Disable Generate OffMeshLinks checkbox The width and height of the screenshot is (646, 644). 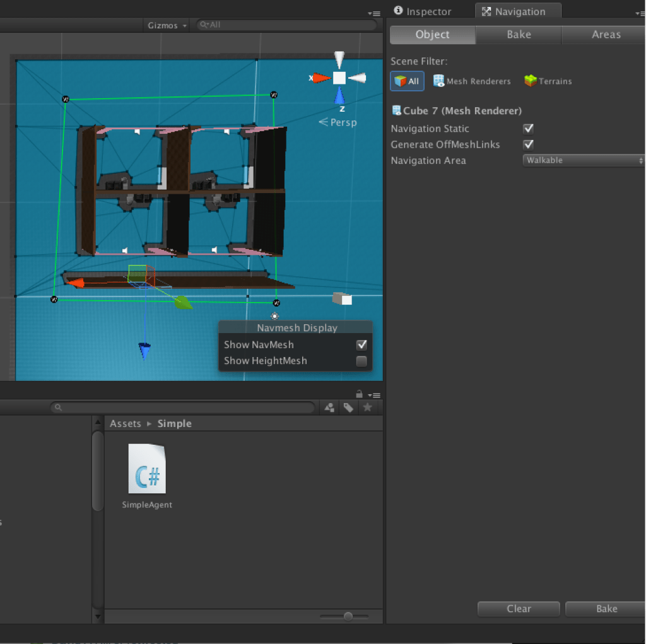(529, 144)
